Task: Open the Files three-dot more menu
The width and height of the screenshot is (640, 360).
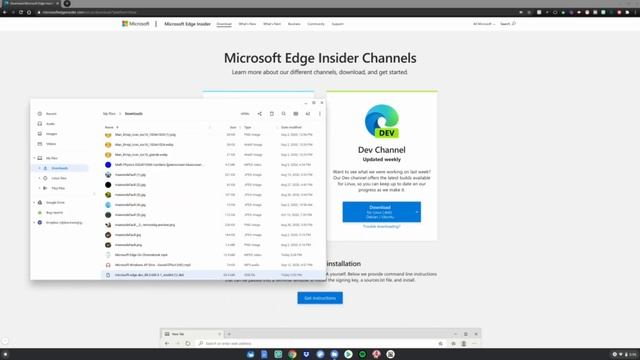Action: pyautogui.click(x=320, y=114)
